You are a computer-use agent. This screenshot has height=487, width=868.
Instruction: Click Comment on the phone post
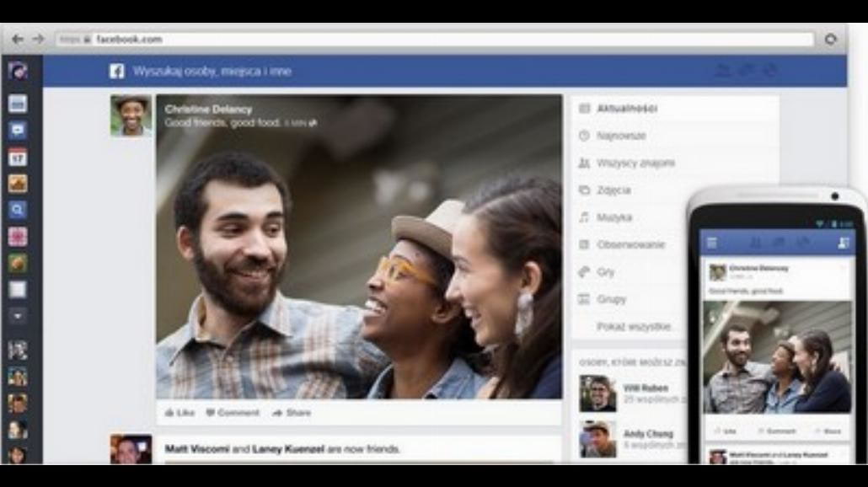777,431
